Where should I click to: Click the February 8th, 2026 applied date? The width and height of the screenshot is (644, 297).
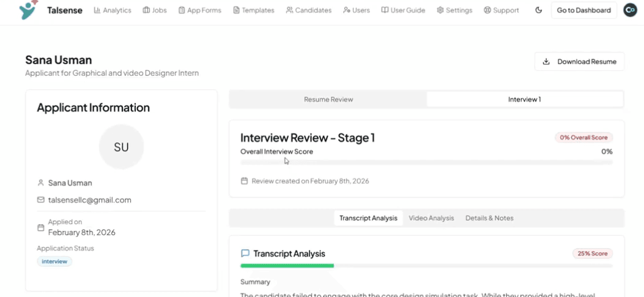click(82, 233)
